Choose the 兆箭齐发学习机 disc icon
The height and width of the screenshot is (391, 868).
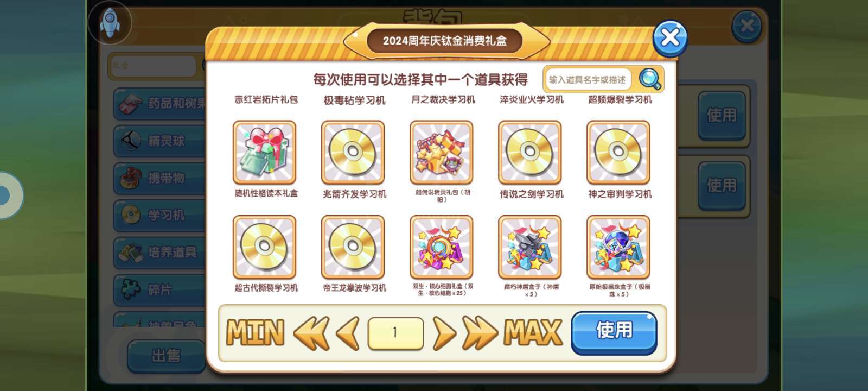point(353,153)
